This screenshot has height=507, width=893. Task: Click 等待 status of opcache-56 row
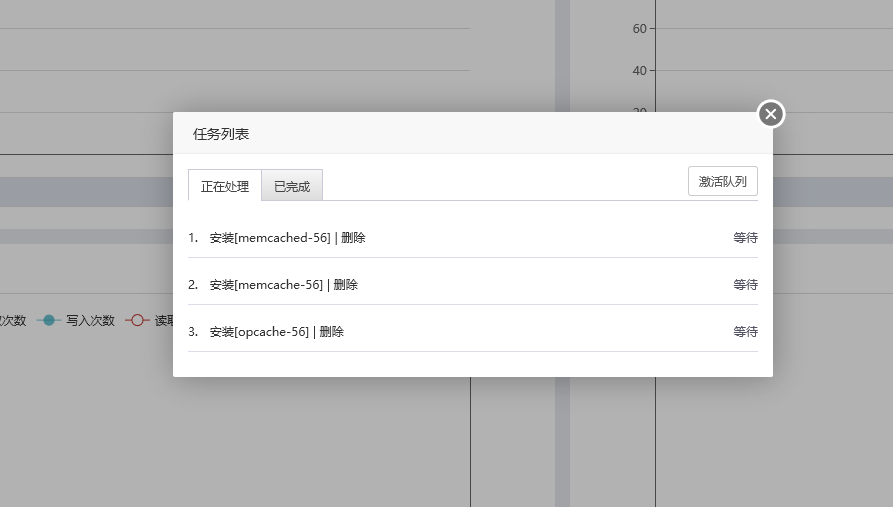point(745,332)
